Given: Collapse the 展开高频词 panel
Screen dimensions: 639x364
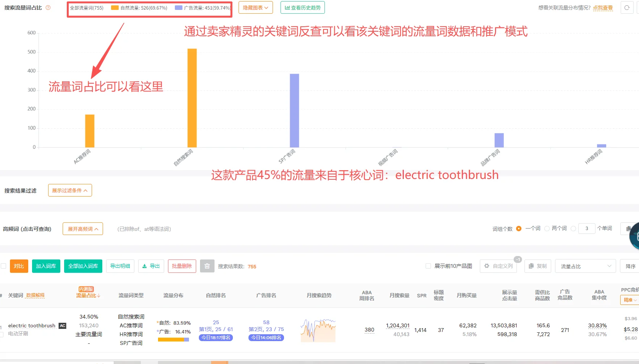Looking at the screenshot, I should [x=82, y=229].
